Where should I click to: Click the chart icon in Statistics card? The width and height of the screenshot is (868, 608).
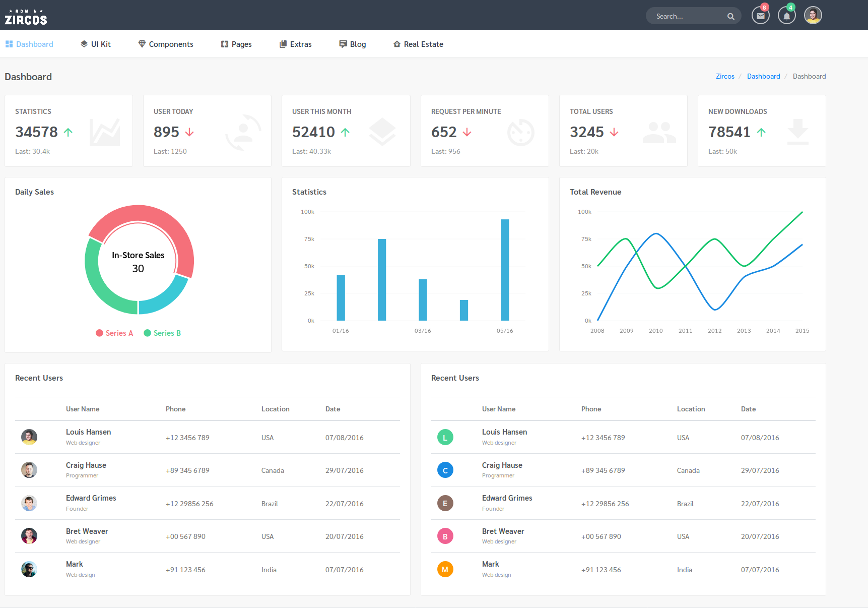click(105, 132)
